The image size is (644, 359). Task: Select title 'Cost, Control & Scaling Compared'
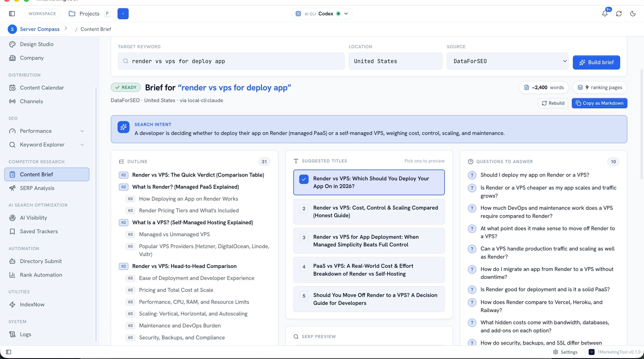369,211
